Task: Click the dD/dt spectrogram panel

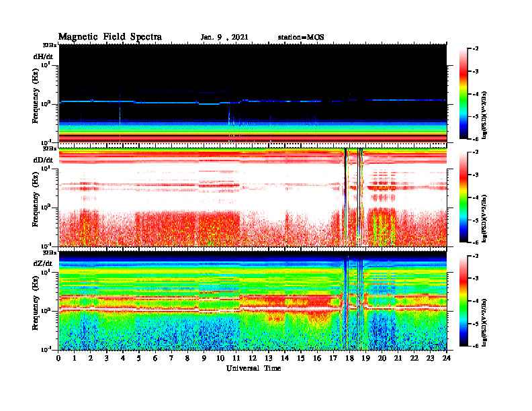Action: click(x=253, y=197)
